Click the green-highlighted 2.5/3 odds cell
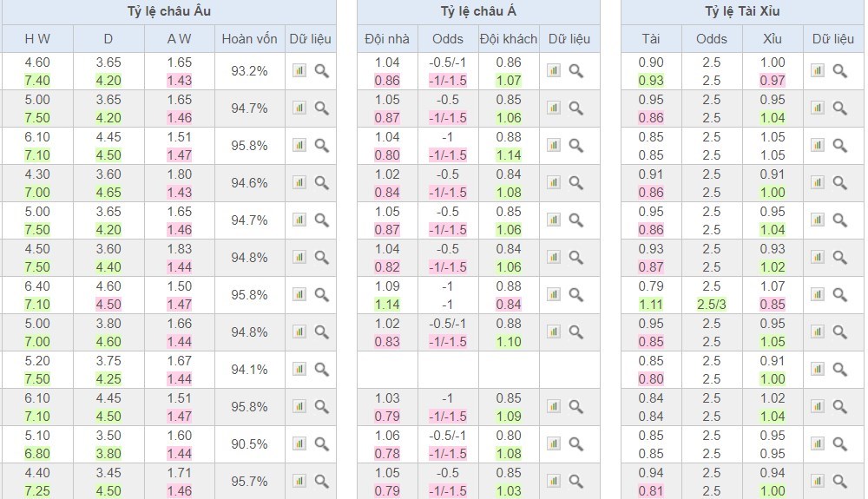This screenshot has width=868, height=499. coord(712,305)
